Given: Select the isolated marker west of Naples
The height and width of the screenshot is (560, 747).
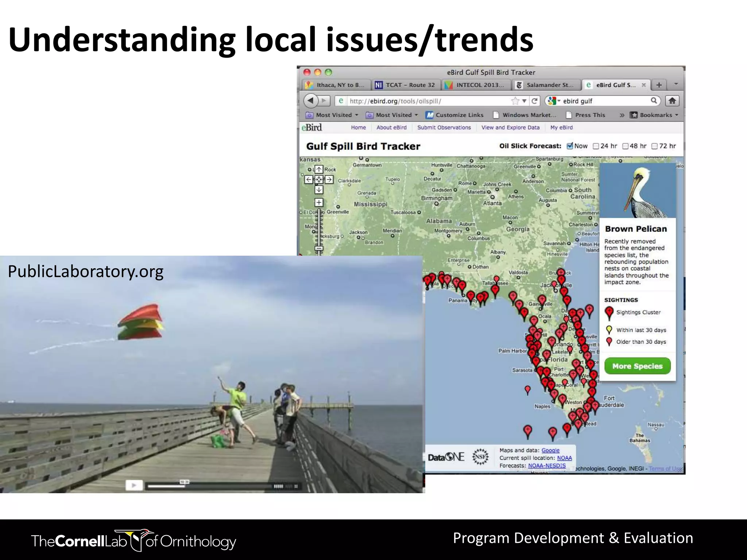Looking at the screenshot, I should click(527, 390).
